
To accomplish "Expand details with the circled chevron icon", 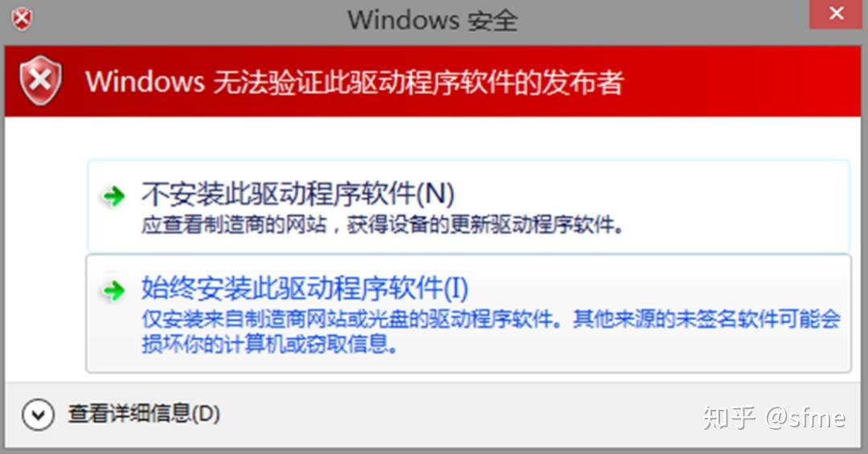I will click(x=39, y=415).
